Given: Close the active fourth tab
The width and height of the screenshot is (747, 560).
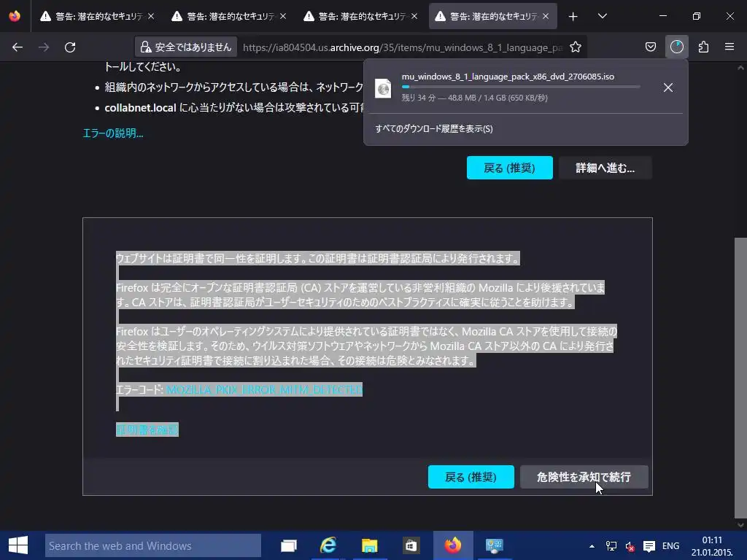Looking at the screenshot, I should 546,16.
